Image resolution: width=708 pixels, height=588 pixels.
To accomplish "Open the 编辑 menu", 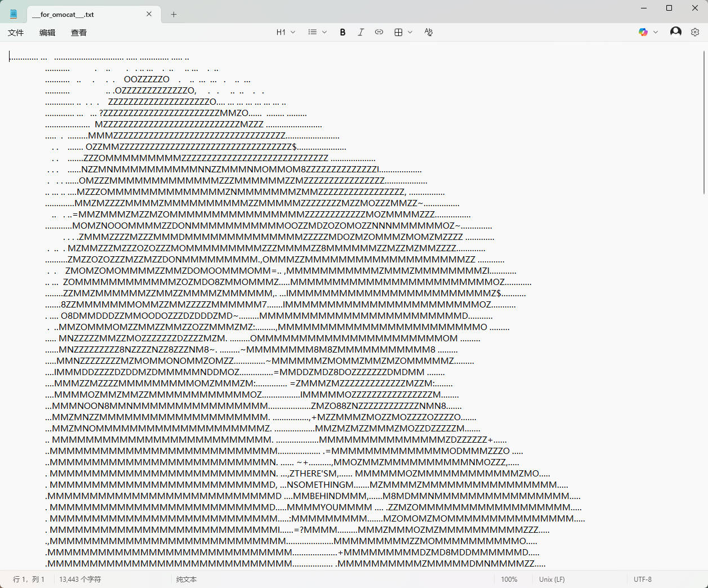I will pyautogui.click(x=47, y=33).
